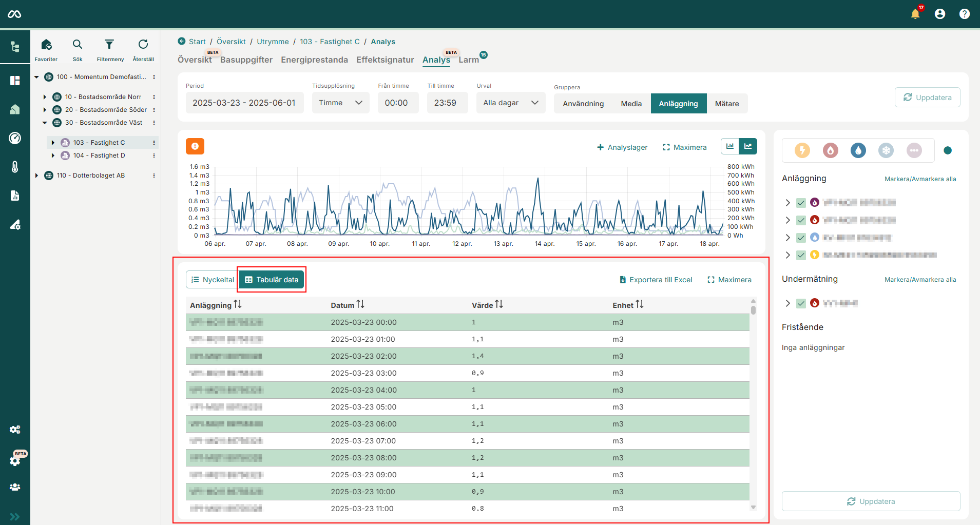Image resolution: width=980 pixels, height=525 pixels.
Task: Expand the sidebar with double arrows
Action: [15, 516]
